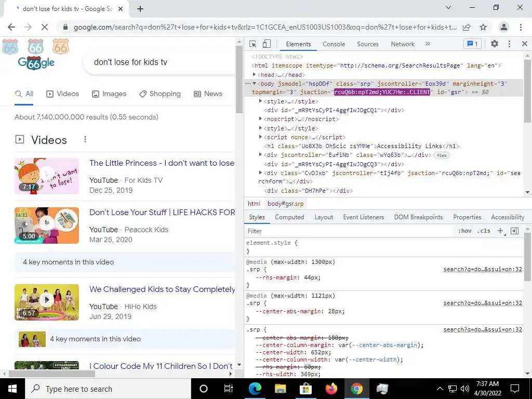532x399 pixels.
Task: Open tab search dropdown arrow
Action: click(x=448, y=7)
